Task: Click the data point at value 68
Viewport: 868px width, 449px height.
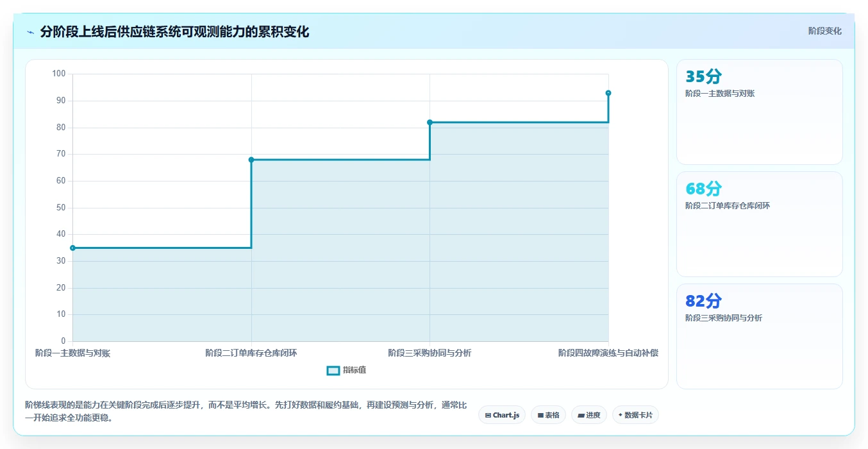Action: (251, 160)
